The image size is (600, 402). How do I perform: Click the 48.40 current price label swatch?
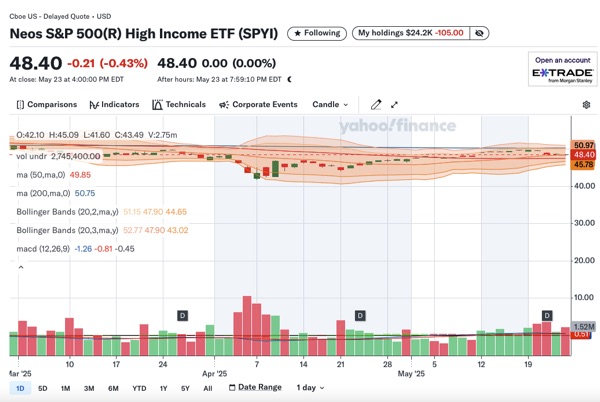(x=584, y=155)
